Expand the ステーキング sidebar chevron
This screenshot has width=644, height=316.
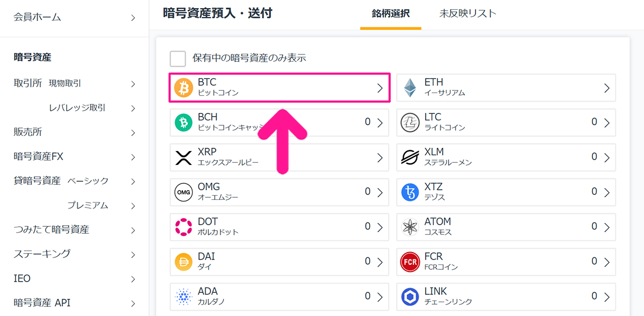(x=133, y=254)
